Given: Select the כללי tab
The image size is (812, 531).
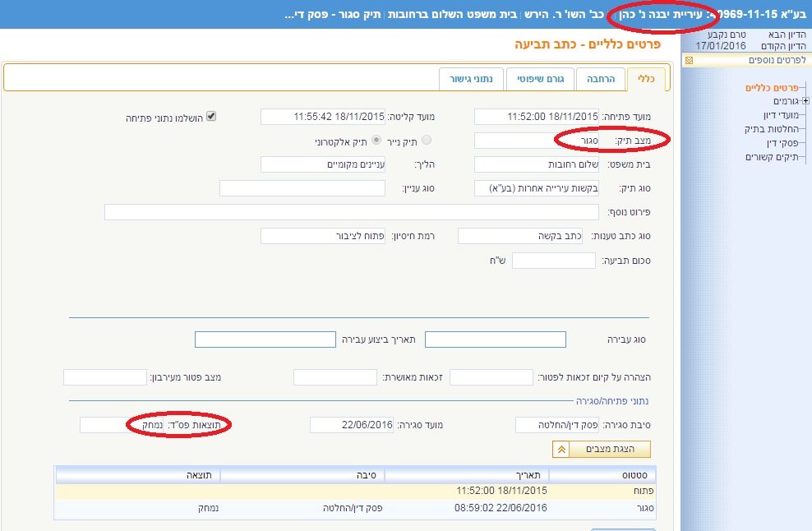Looking at the screenshot, I should 647,79.
